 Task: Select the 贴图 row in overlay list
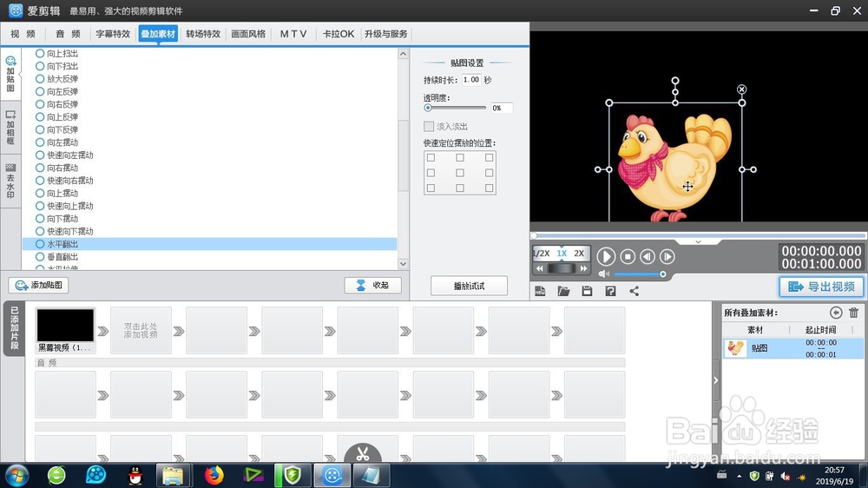(x=793, y=348)
